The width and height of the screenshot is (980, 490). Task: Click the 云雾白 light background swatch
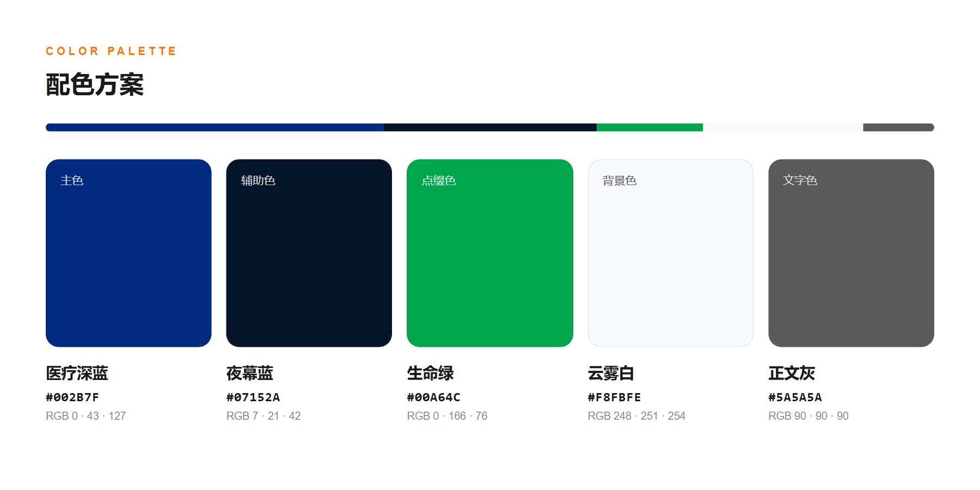coord(671,253)
